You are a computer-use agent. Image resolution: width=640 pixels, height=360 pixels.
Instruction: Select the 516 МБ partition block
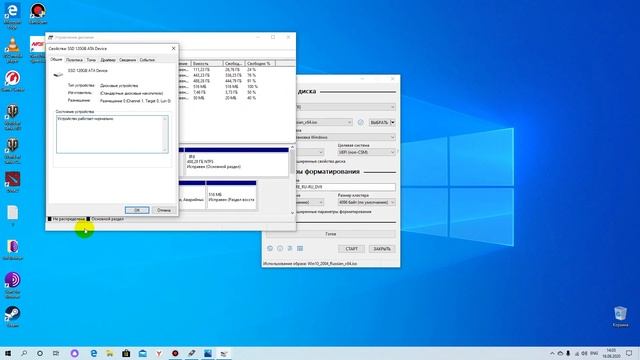(x=231, y=195)
